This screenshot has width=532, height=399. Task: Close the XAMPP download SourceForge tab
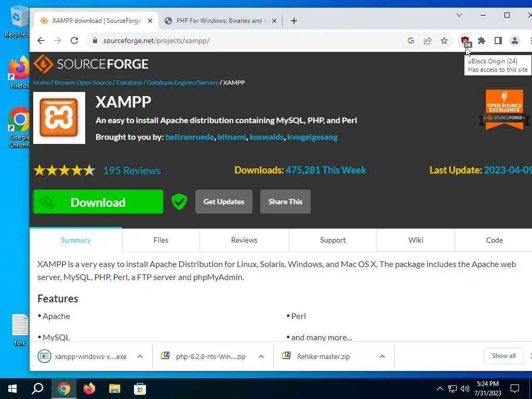(x=150, y=21)
